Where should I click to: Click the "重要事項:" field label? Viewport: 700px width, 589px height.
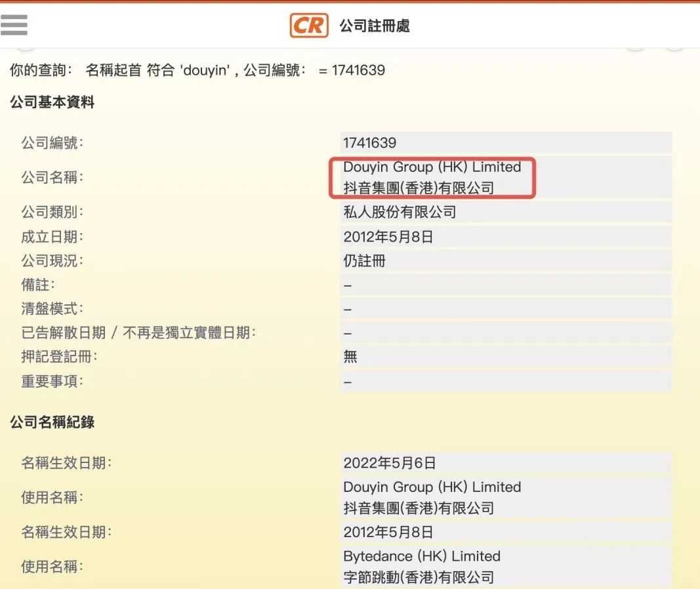click(52, 381)
